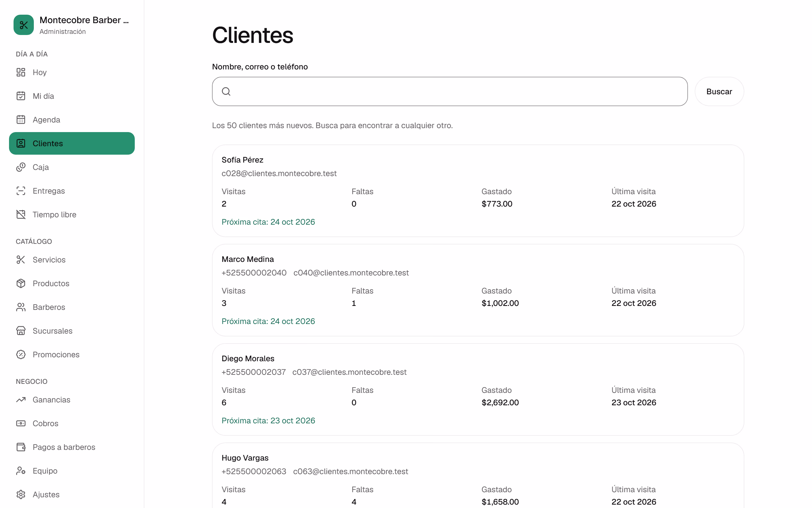Navigate to Entregas
This screenshot has height=508, width=812.
coord(72,191)
